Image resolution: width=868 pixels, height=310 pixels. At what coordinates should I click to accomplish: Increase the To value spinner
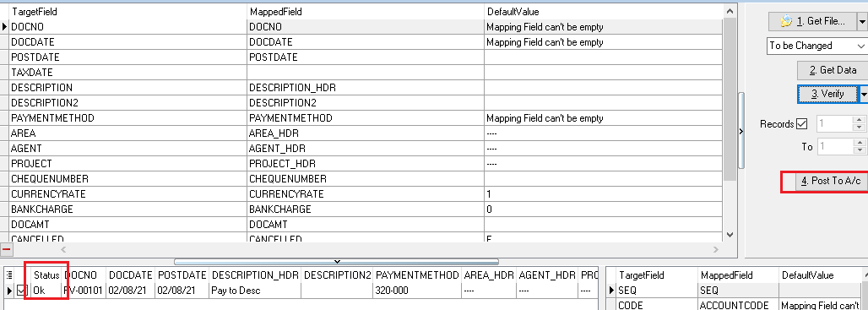tap(860, 143)
